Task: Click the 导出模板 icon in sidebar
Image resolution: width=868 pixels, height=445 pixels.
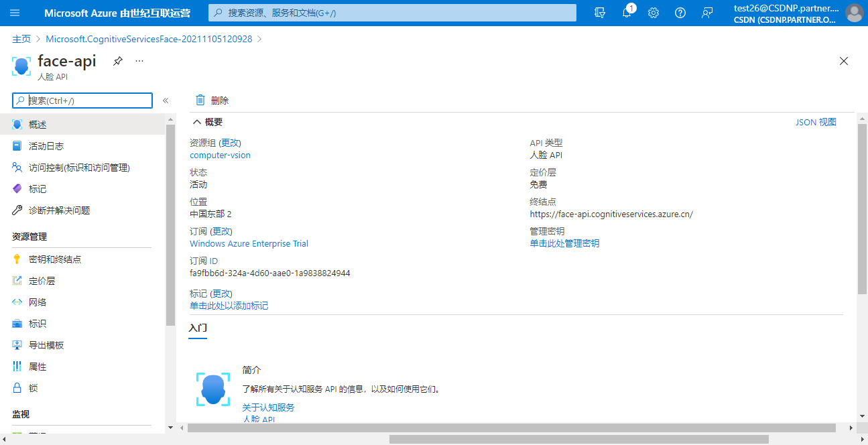Action: point(17,345)
